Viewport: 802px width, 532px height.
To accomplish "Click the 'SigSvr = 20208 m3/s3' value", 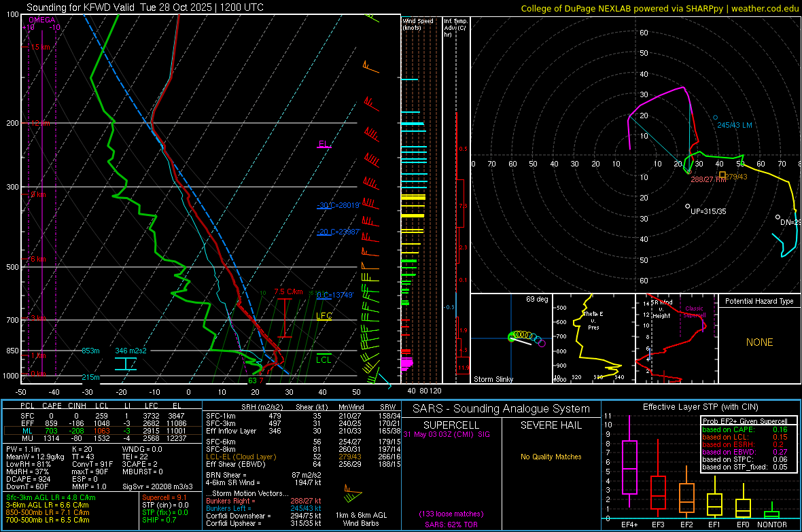I will (x=158, y=486).
